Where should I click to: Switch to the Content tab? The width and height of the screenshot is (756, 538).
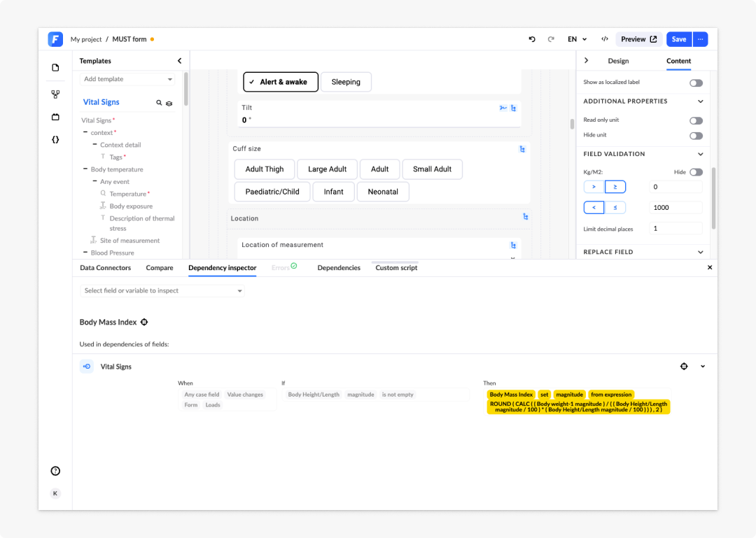(678, 61)
